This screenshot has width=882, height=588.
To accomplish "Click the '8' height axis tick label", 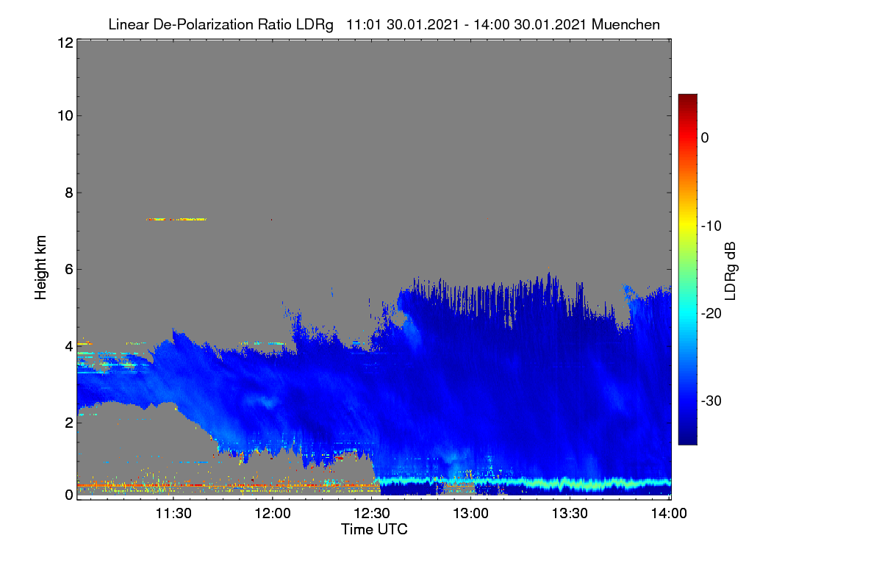I will pyautogui.click(x=68, y=193).
